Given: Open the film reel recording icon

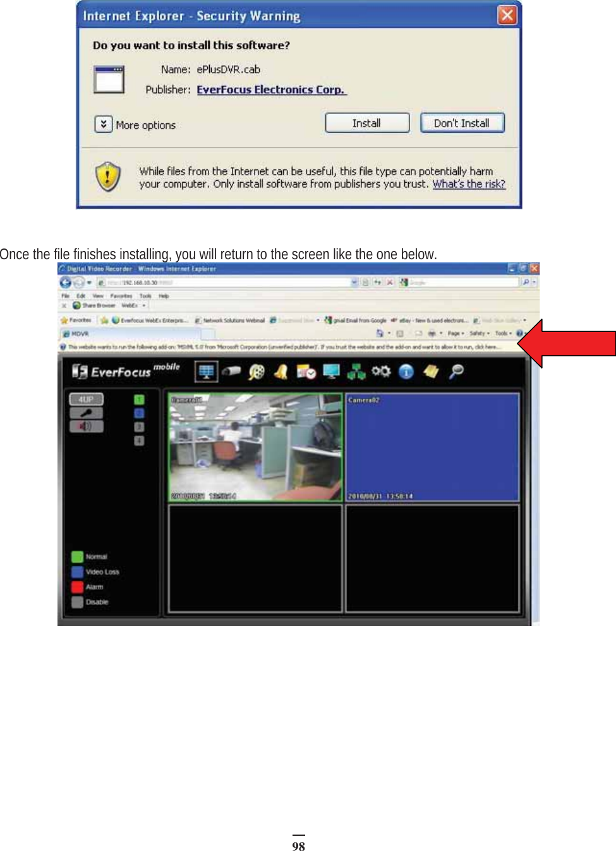Looking at the screenshot, I should 256,372.
